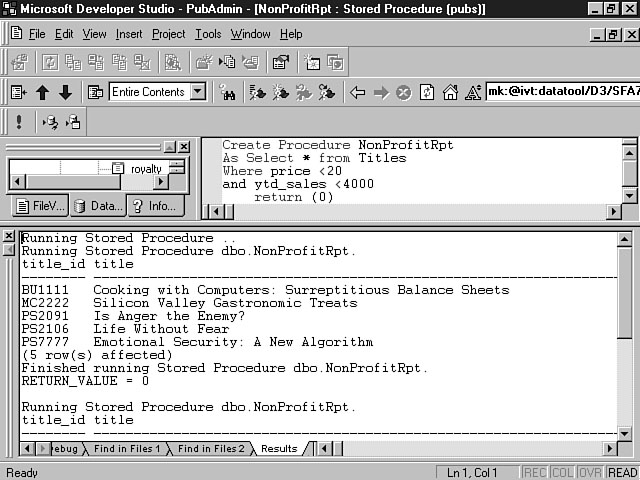This screenshot has width=640, height=480.
Task: Switch to the FileView tab
Action: coord(39,206)
